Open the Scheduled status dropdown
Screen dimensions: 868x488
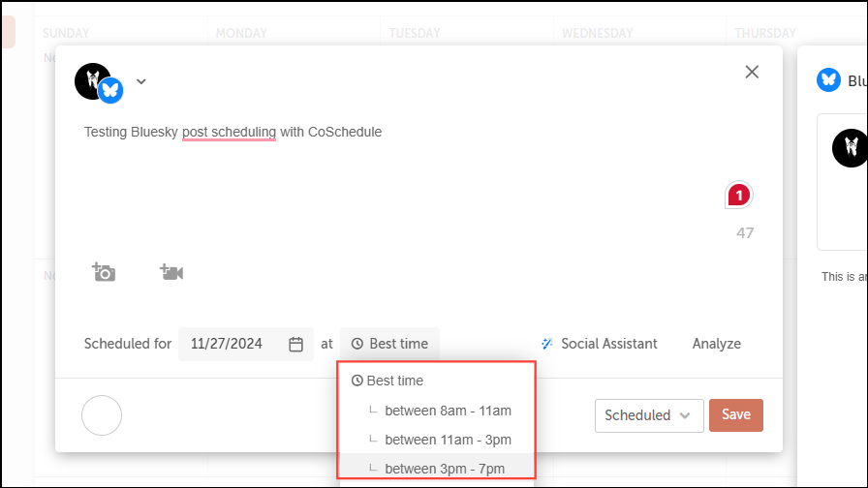[649, 415]
